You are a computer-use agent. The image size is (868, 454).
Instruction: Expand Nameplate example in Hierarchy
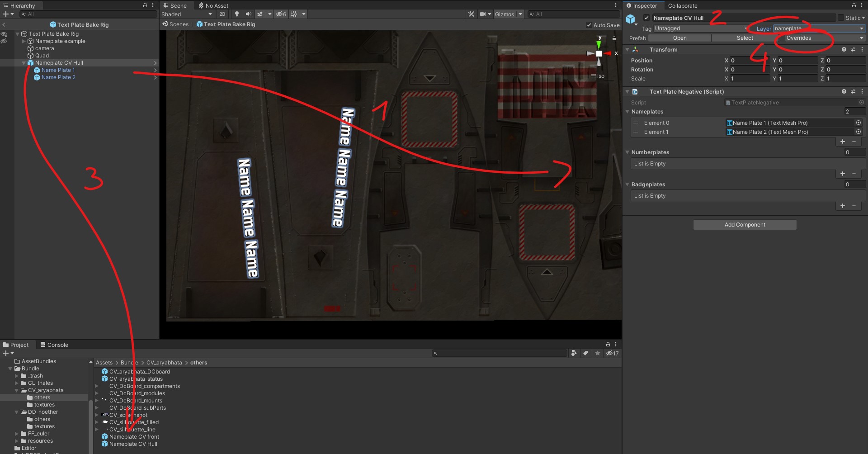click(x=24, y=41)
